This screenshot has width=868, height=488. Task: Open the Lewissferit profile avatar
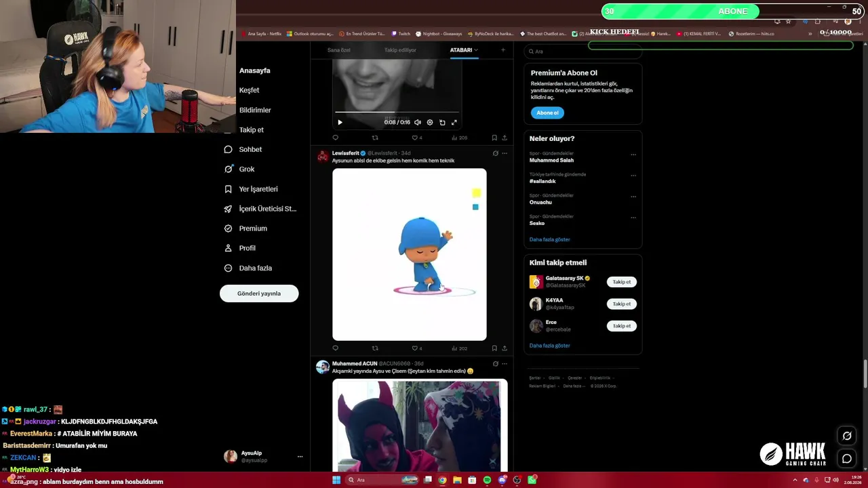(x=323, y=157)
